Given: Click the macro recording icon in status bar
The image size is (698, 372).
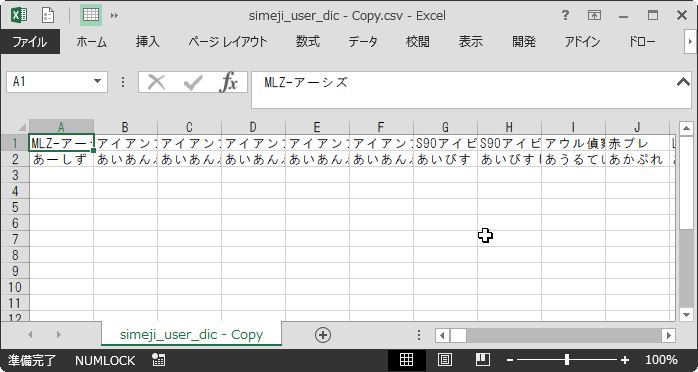Looking at the screenshot, I should [158, 360].
